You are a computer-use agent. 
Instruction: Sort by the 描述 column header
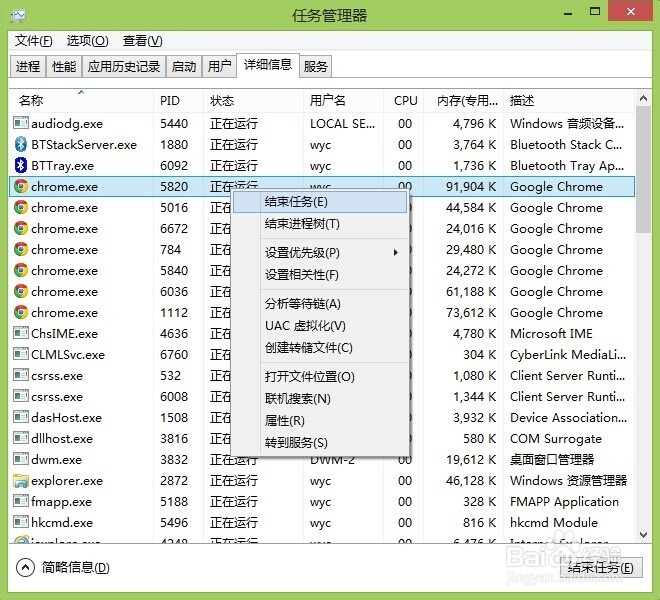[568, 100]
